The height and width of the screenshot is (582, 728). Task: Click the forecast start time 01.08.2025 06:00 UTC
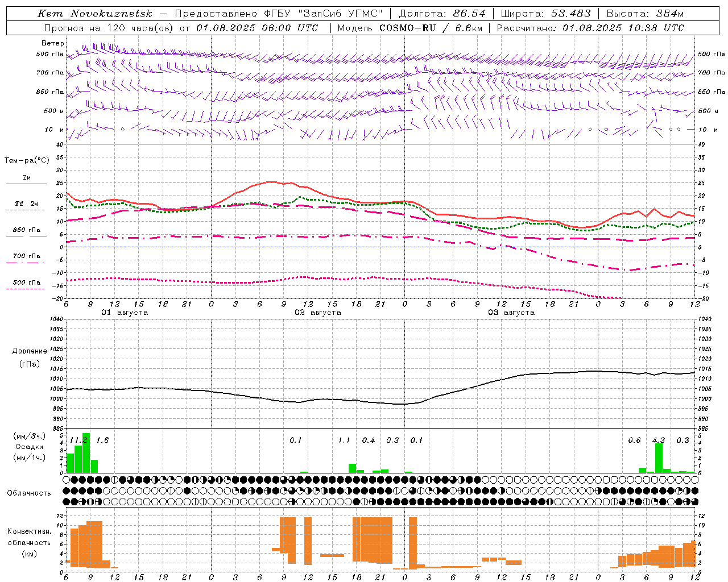tap(257, 28)
